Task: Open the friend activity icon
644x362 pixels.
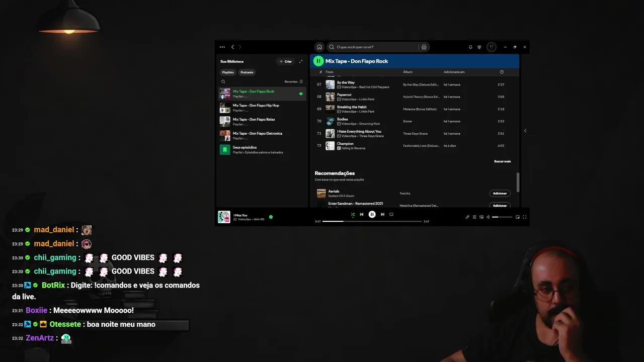Action: (479, 47)
